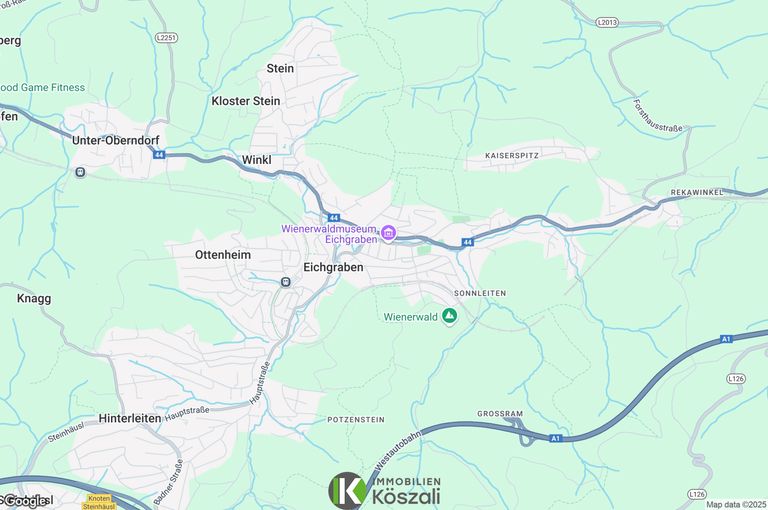This screenshot has width=768, height=510.
Task: Click the A1 motorway shield near Grossram
Action: pyautogui.click(x=554, y=438)
